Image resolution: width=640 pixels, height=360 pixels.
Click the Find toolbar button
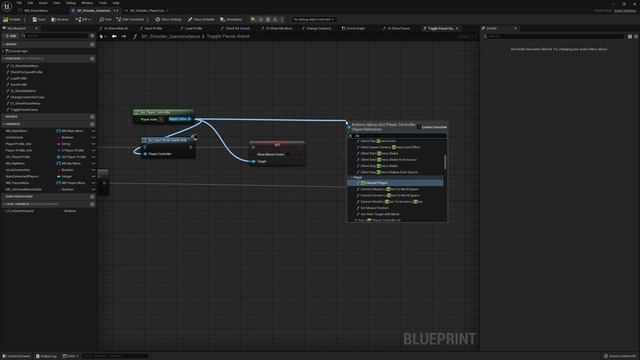(105, 19)
